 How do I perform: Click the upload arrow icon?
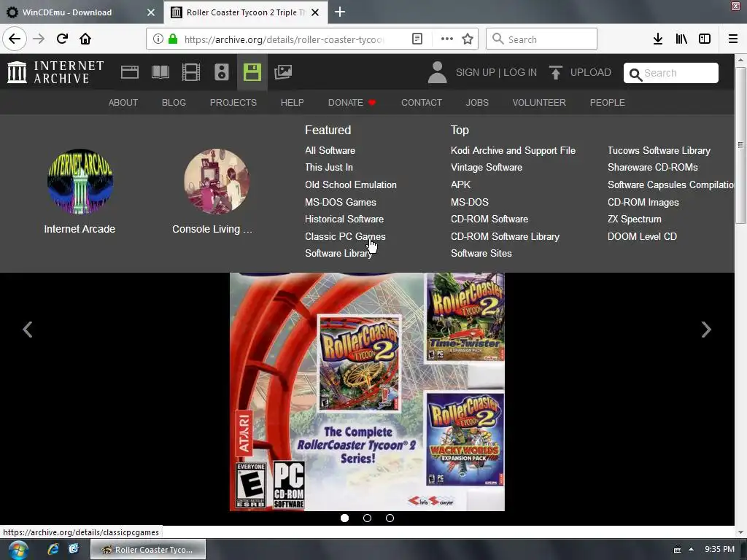point(555,72)
